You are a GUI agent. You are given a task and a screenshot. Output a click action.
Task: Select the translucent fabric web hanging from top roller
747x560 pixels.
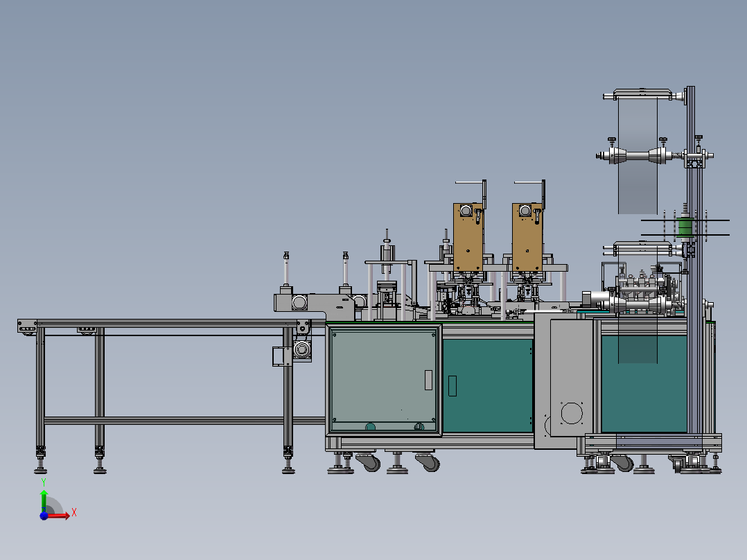pyautogui.click(x=638, y=156)
